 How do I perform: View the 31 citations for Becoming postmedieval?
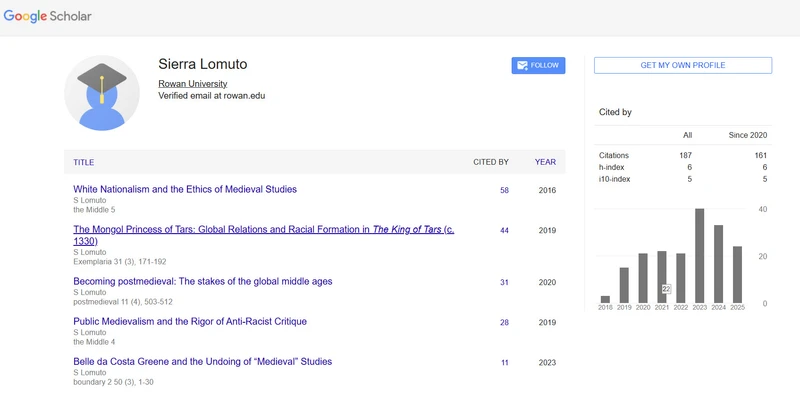pyautogui.click(x=505, y=282)
